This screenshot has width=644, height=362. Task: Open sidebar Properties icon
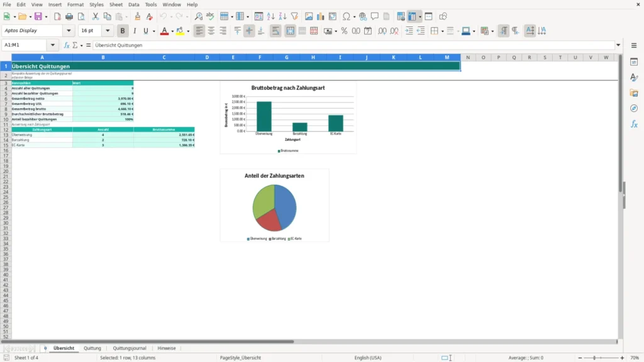[634, 62]
